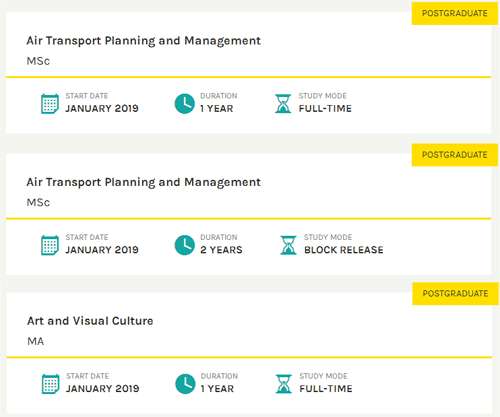Image resolution: width=500 pixels, height=417 pixels.
Task: Open the block release Air Transport Planning and Management course
Action: coord(143,182)
